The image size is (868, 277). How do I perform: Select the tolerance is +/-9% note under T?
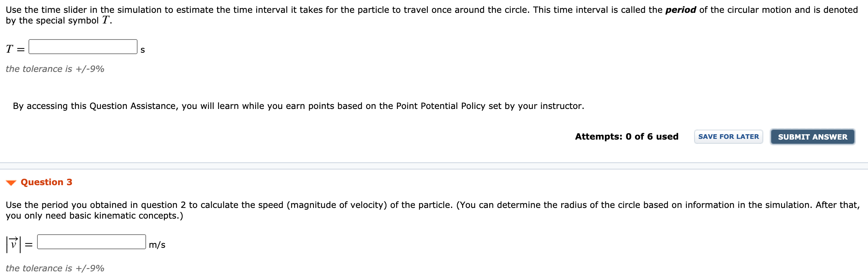(x=55, y=69)
